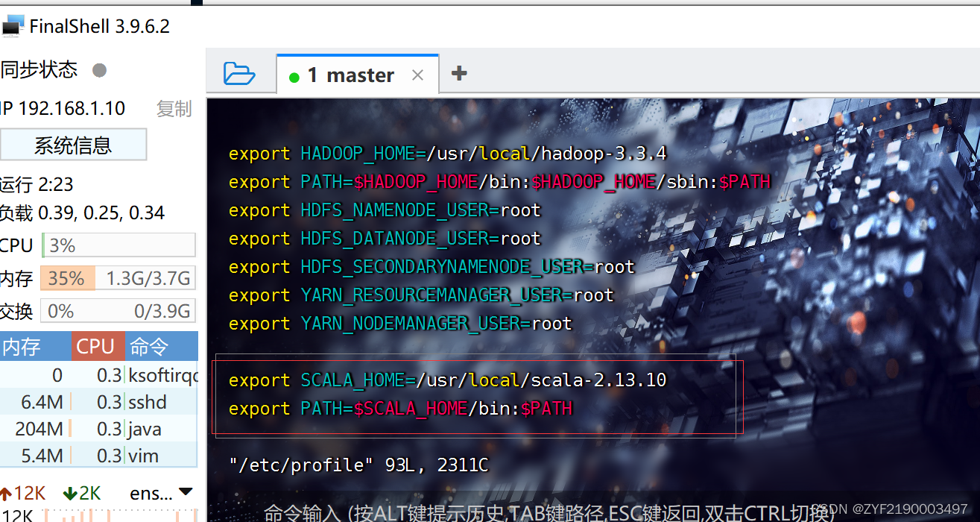Click the 运行 2:23 uptime text

pos(37,184)
